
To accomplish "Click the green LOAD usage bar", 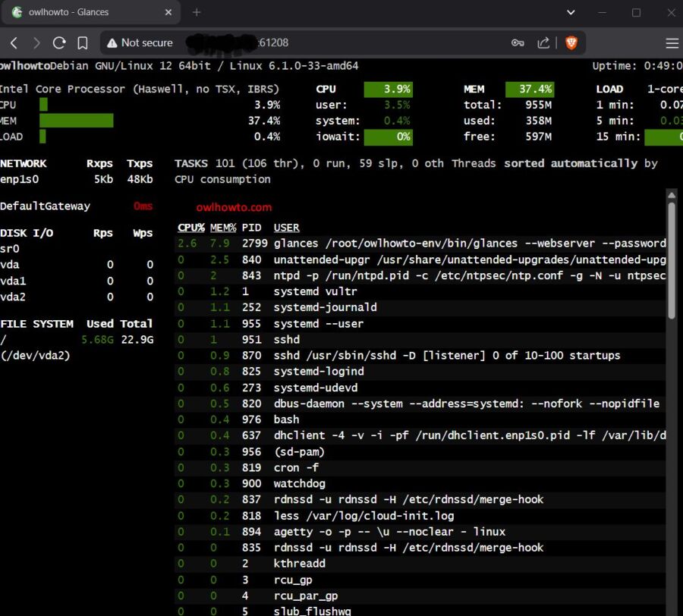I will click(x=42, y=137).
